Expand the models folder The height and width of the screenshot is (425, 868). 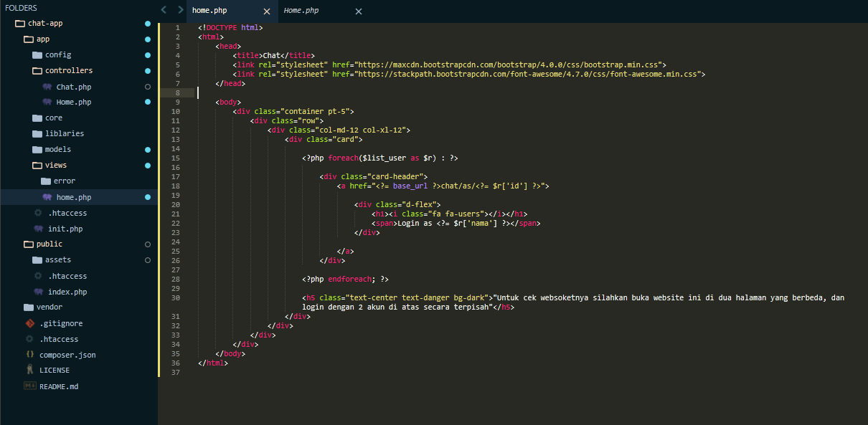pos(57,149)
